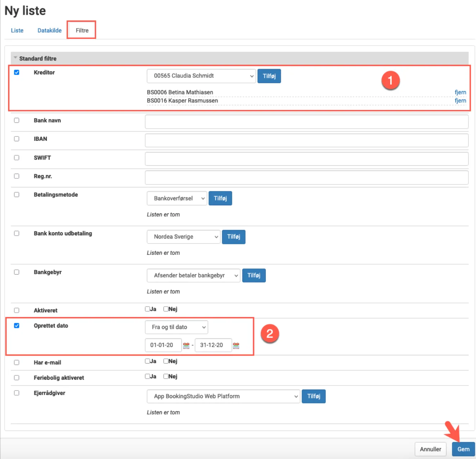Click Tilføj next to Afsender betaler bankgebyr
Viewport: 476px width, 459px height.
click(x=254, y=276)
